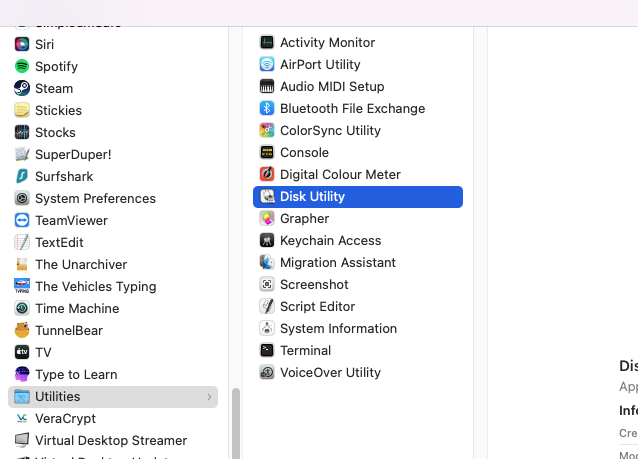Select the "Script Editor" text
Image resolution: width=638 pixels, height=459 pixels.
317,306
